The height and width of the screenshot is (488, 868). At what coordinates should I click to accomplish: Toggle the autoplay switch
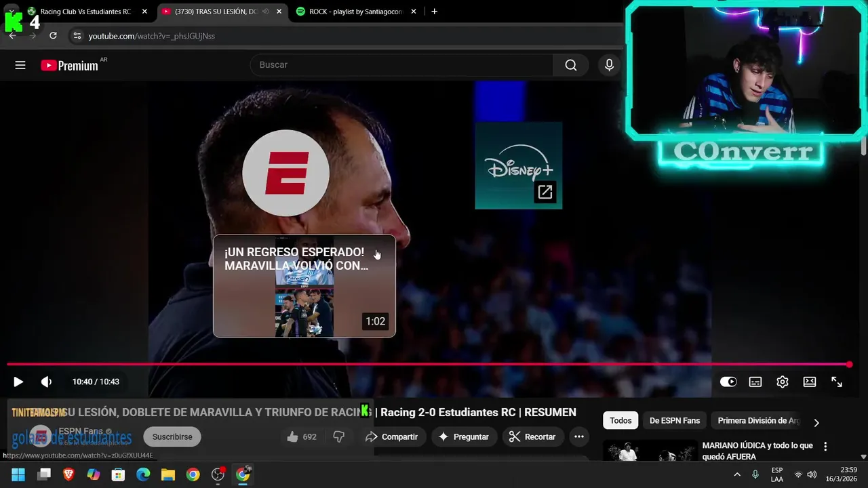[x=728, y=382]
